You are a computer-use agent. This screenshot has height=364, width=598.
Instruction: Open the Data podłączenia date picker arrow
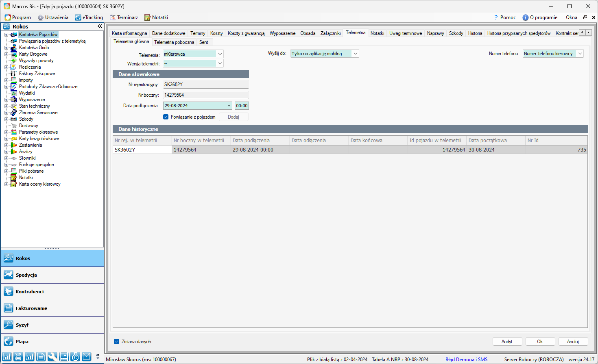tap(229, 106)
